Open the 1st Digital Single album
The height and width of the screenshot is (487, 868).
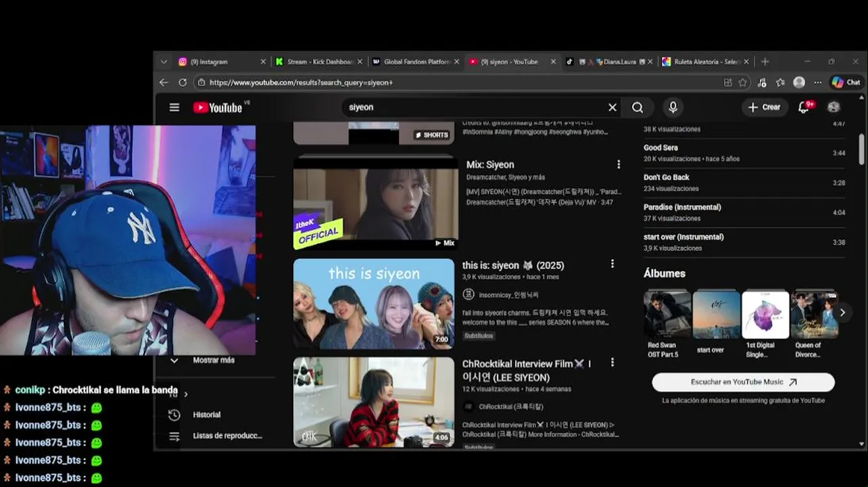(x=765, y=315)
